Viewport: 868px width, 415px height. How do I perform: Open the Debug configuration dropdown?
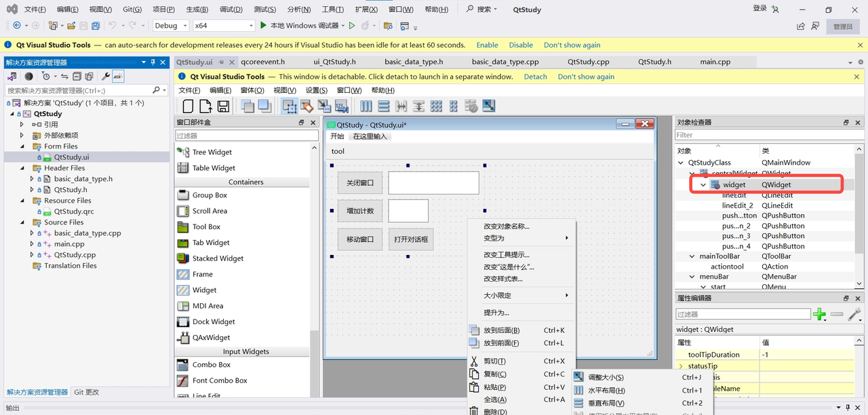tap(170, 26)
